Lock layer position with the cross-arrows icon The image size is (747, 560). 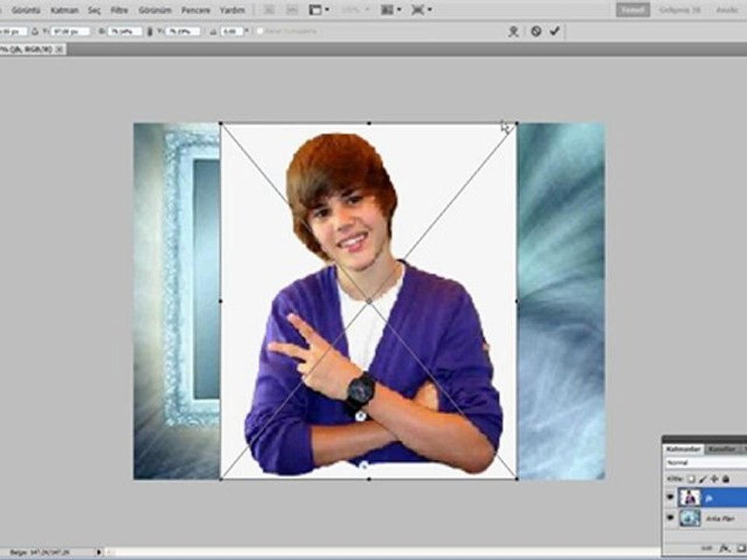coord(714,478)
